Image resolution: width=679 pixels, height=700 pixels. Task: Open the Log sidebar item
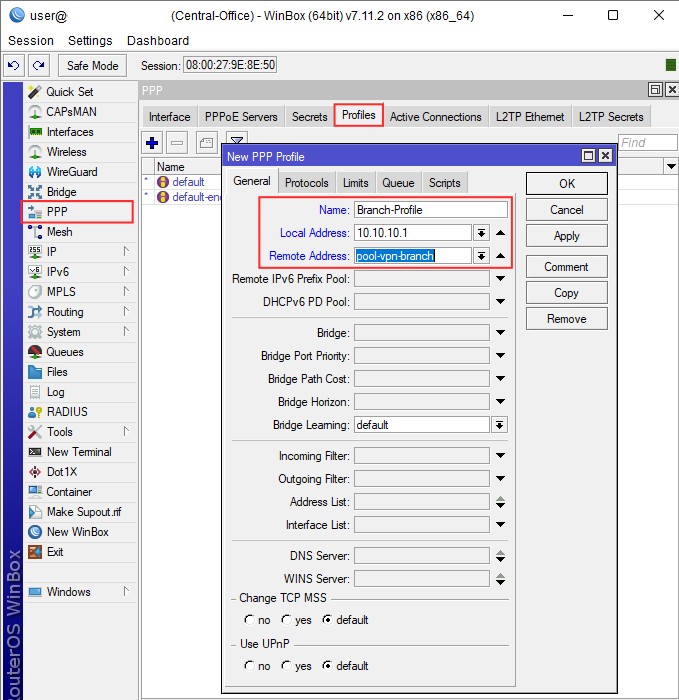[x=55, y=392]
